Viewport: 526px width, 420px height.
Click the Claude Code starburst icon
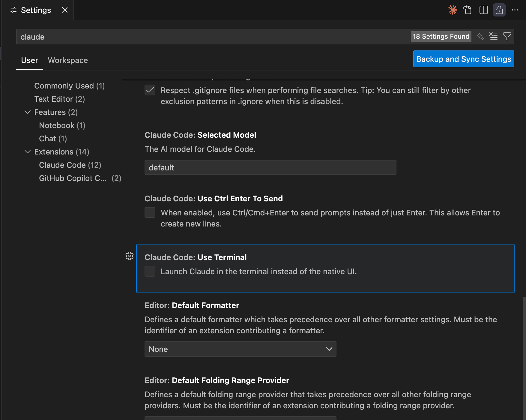pyautogui.click(x=452, y=10)
